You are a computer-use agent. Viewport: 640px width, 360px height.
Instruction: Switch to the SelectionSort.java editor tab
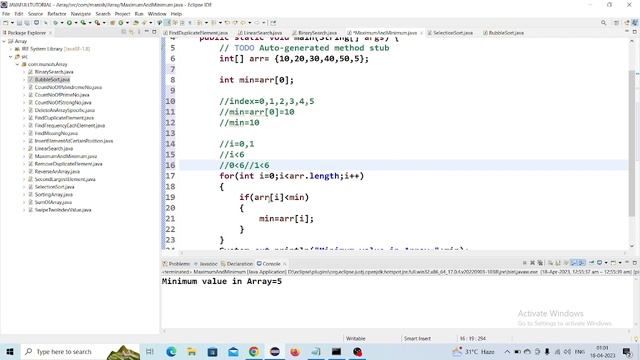point(450,33)
